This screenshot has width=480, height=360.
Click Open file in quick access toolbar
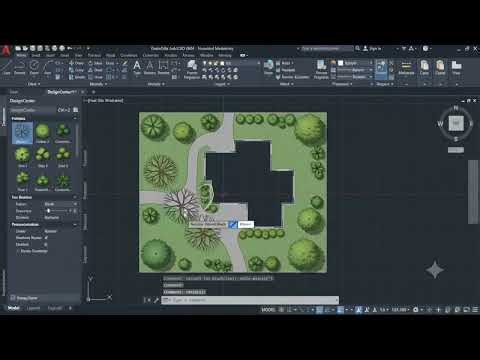[x=25, y=48]
